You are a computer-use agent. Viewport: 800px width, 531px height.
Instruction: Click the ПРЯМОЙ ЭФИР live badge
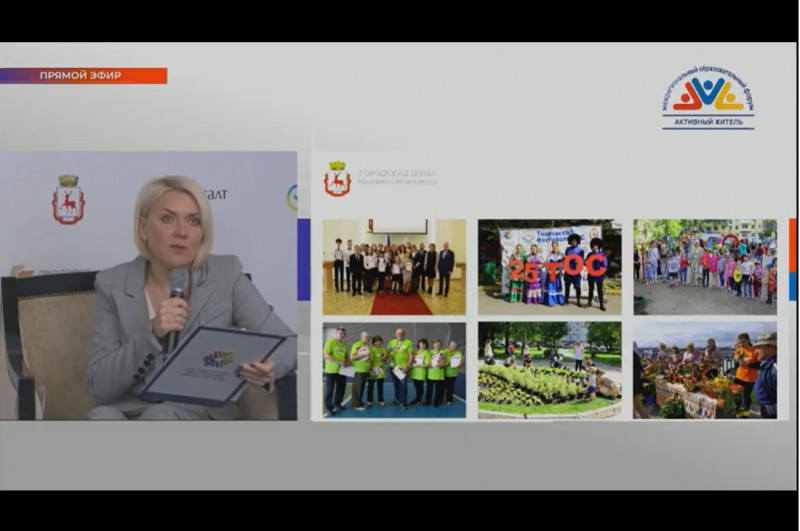[84, 76]
